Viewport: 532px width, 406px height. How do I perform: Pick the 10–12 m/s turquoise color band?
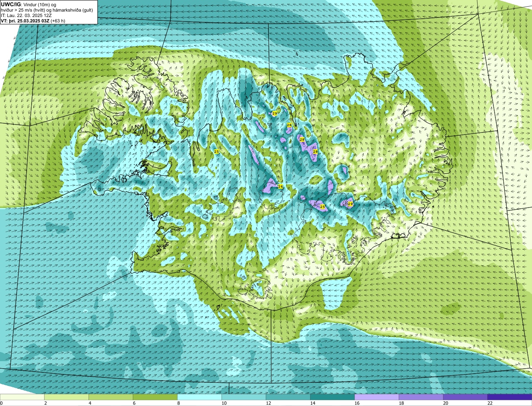pyautogui.click(x=244, y=397)
